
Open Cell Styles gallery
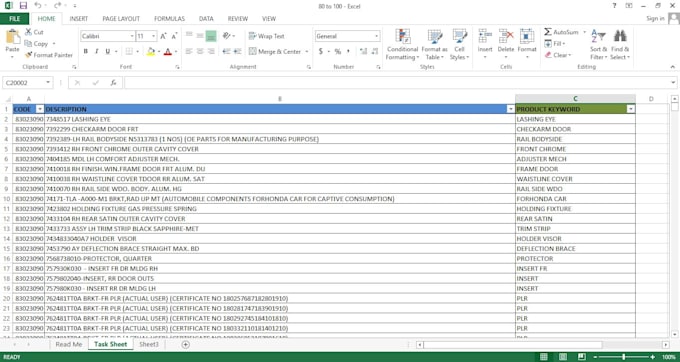tap(459, 45)
